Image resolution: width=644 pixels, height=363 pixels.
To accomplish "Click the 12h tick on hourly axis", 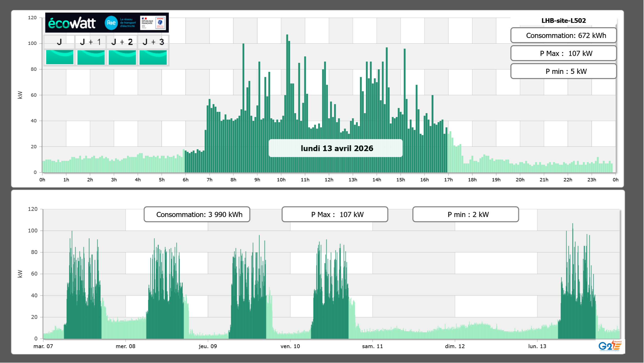I will (329, 180).
